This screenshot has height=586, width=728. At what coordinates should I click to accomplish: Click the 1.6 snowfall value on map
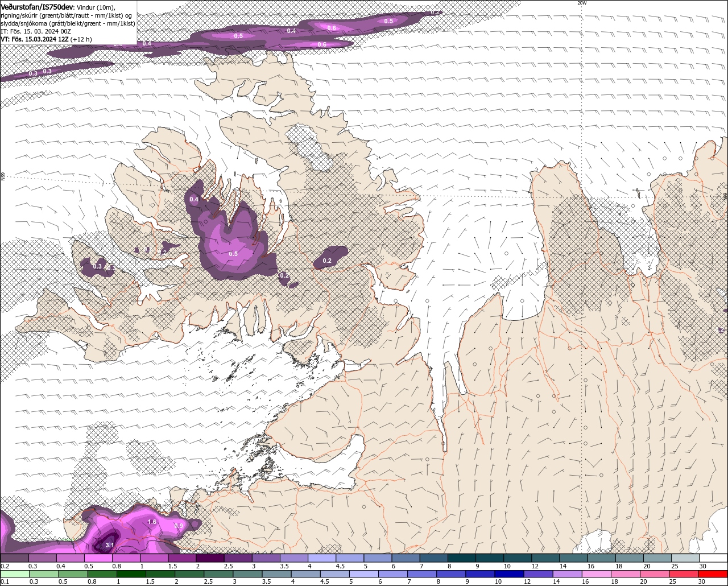pyautogui.click(x=152, y=522)
